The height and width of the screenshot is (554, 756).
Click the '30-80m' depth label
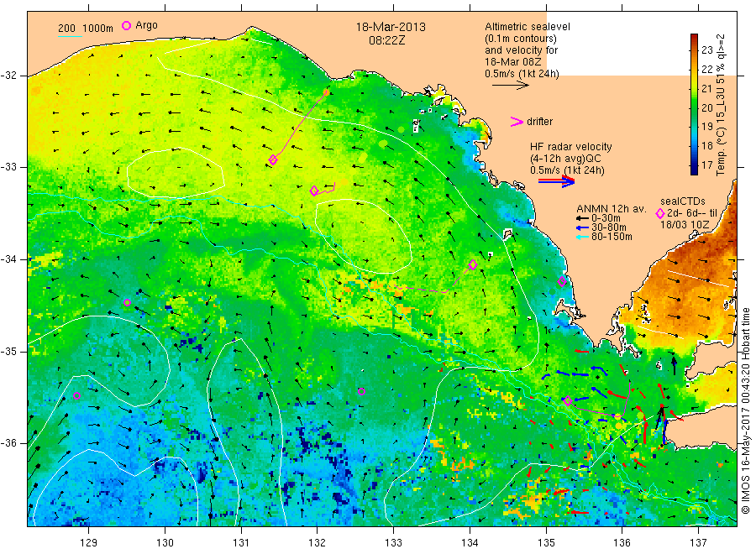(x=609, y=227)
